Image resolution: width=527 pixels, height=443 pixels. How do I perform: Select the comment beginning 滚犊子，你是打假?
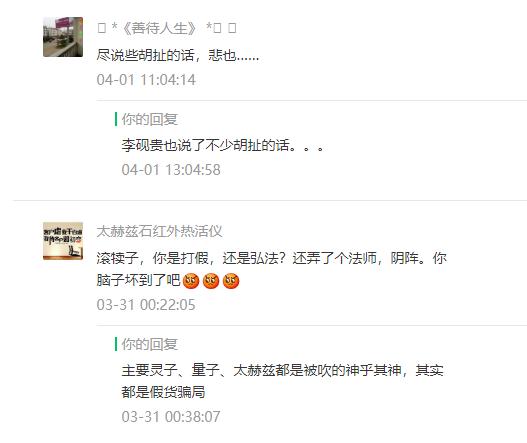[272, 269]
